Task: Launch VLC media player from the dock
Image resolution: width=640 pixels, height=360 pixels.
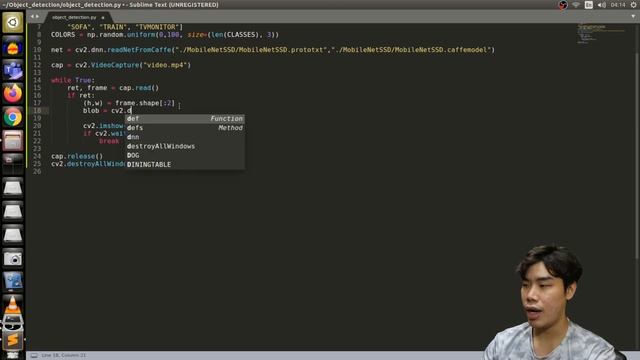Action: [13, 305]
